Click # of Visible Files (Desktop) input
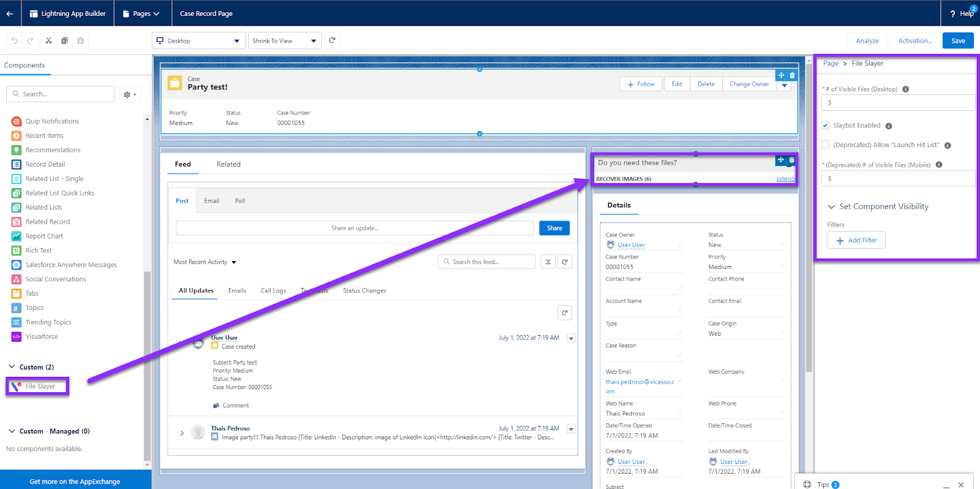 (x=898, y=103)
